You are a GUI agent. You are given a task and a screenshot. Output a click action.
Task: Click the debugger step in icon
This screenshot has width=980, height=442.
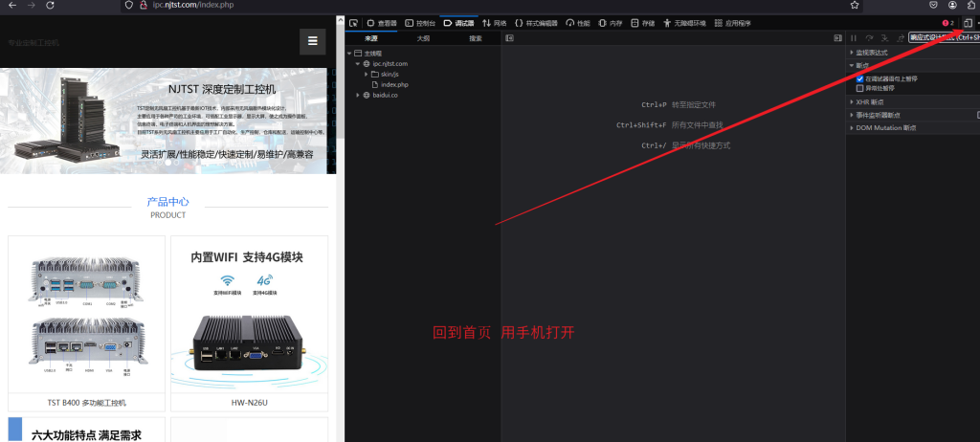[x=883, y=38]
